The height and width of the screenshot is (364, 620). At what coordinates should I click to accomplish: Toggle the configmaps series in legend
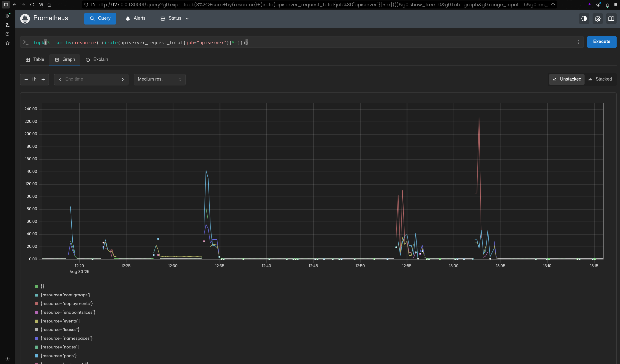(x=62, y=295)
